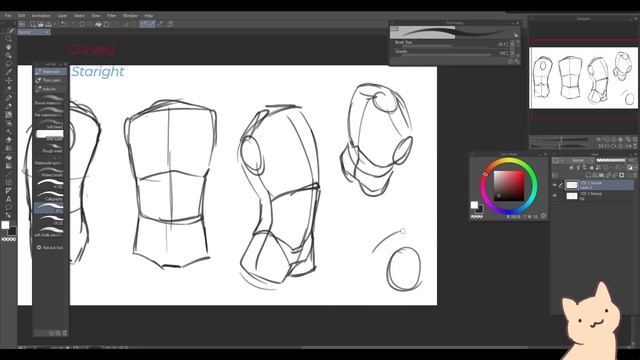This screenshot has width=640, height=360.
Task: Select white main color in tool palette
Action: (x=5, y=225)
